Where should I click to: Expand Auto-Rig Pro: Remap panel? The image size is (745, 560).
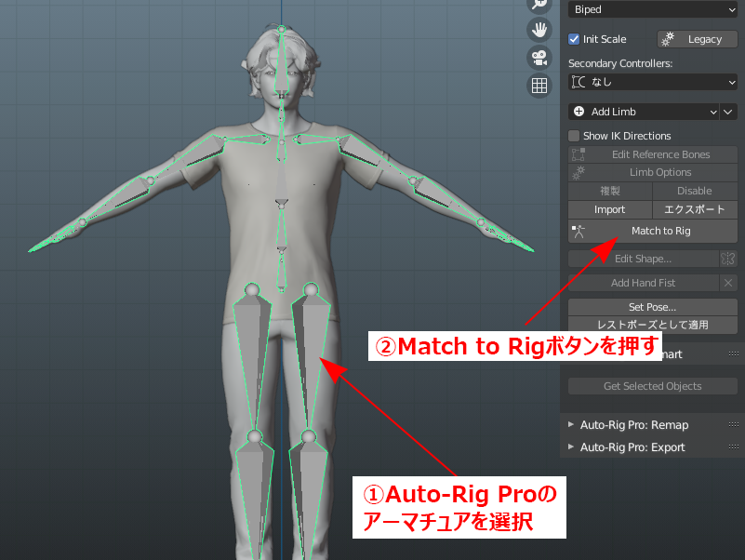(571, 424)
